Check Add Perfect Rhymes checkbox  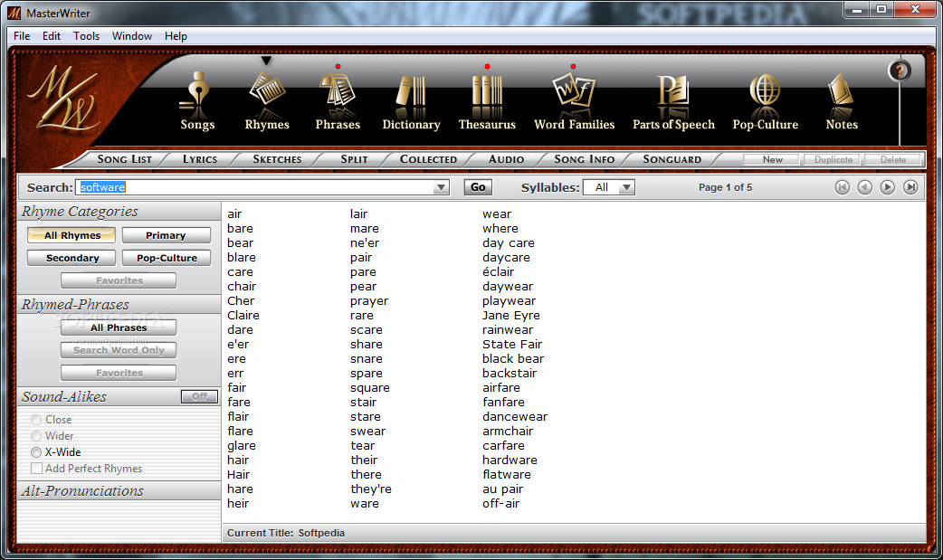(37, 469)
